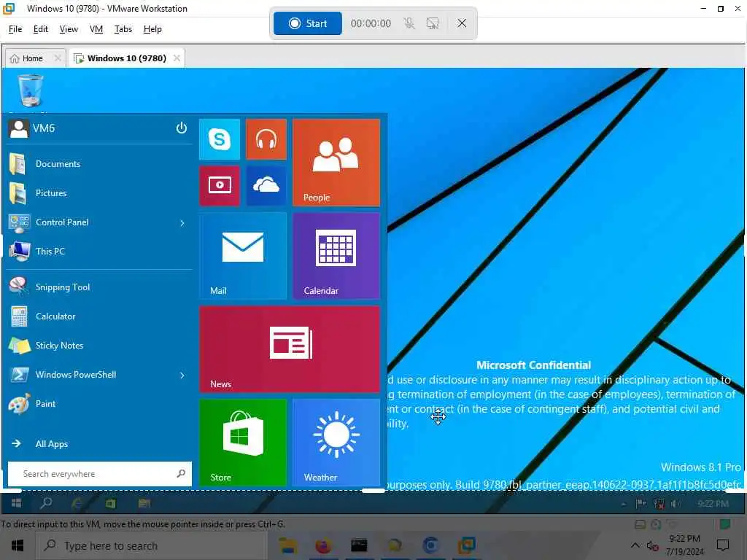This screenshot has width=747, height=560.
Task: Open VMware View menu
Action: [69, 29]
